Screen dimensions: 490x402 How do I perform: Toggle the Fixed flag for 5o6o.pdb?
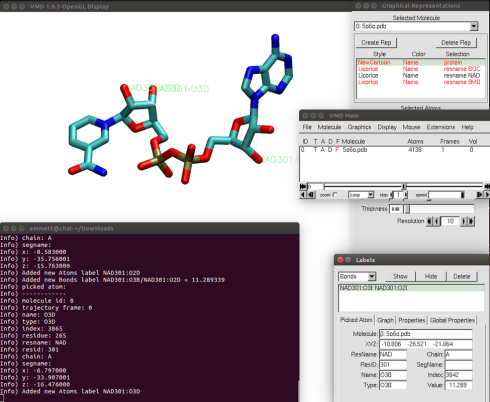coord(337,150)
